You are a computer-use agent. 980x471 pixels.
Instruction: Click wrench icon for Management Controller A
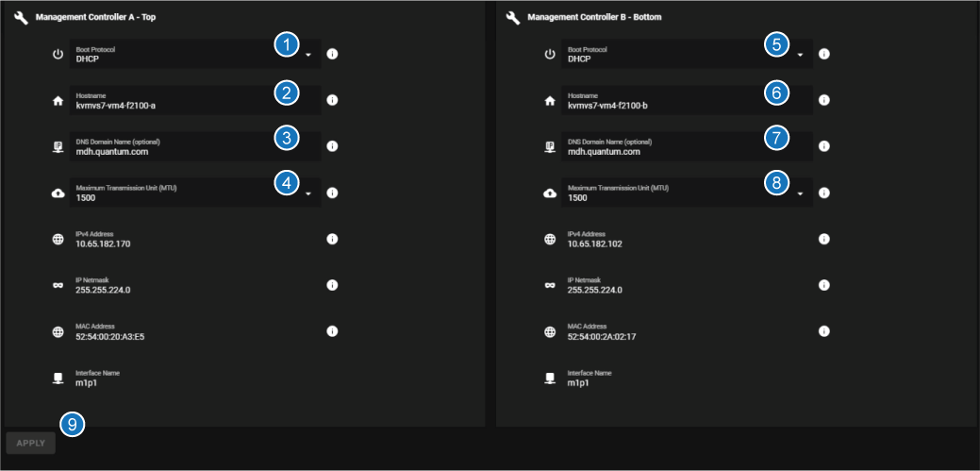[22, 18]
